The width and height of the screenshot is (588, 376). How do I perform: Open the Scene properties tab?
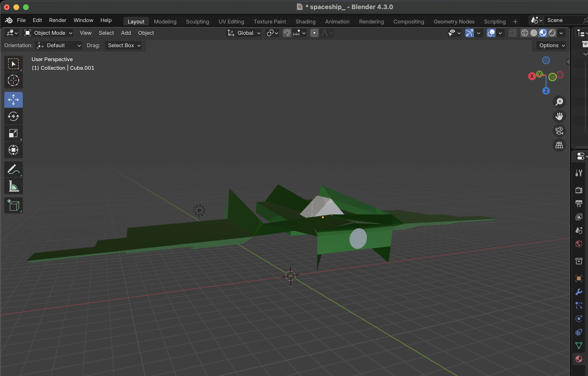pyautogui.click(x=579, y=230)
